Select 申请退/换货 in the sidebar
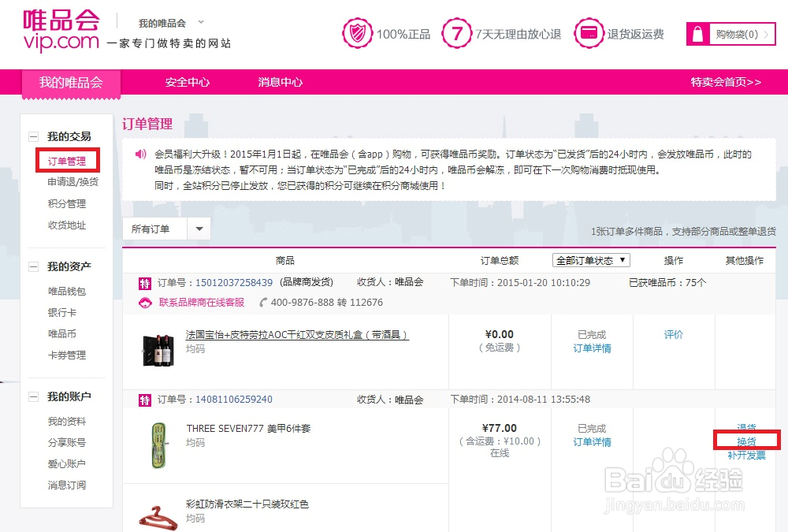Screen dimensions: 788x532 [x=73, y=181]
